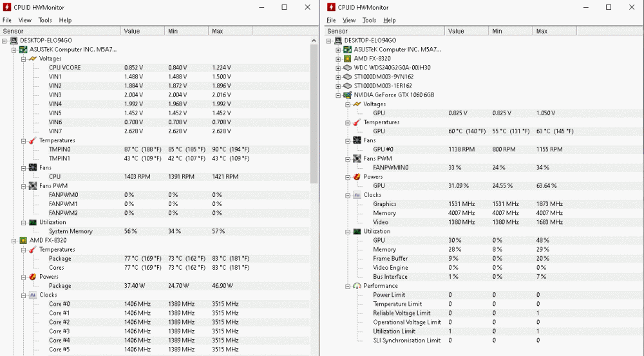
Task: Expand the ST1000DM003-9YN162 drive node
Action: [338, 77]
